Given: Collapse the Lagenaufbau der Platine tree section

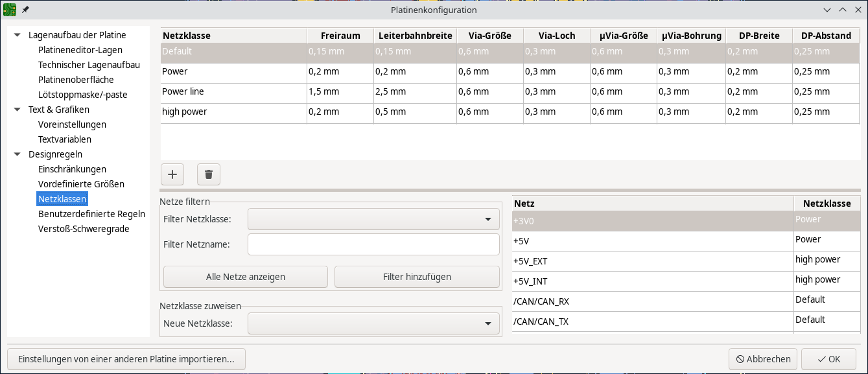Looking at the screenshot, I should (16, 35).
